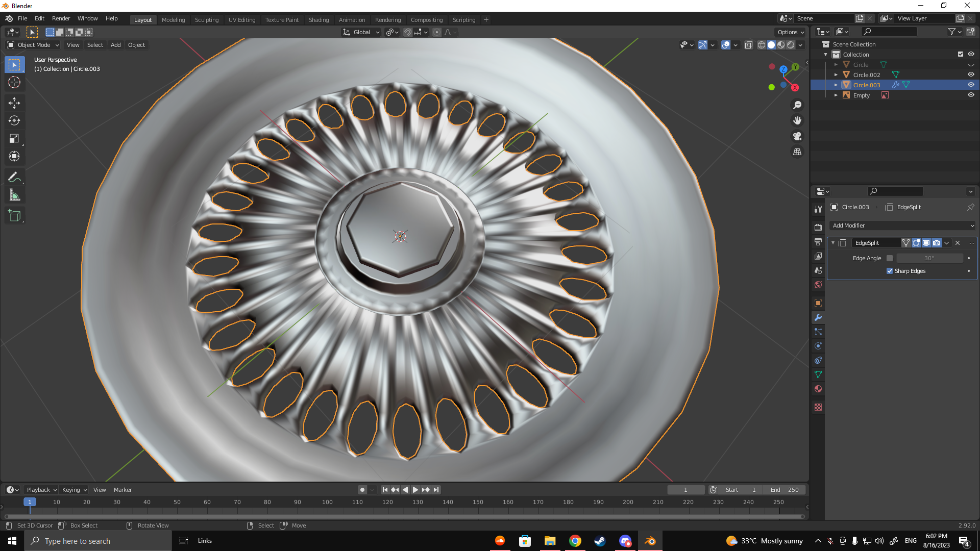The image size is (980, 551).
Task: Switch to the Sculpting workspace tab
Action: pyautogui.click(x=206, y=20)
